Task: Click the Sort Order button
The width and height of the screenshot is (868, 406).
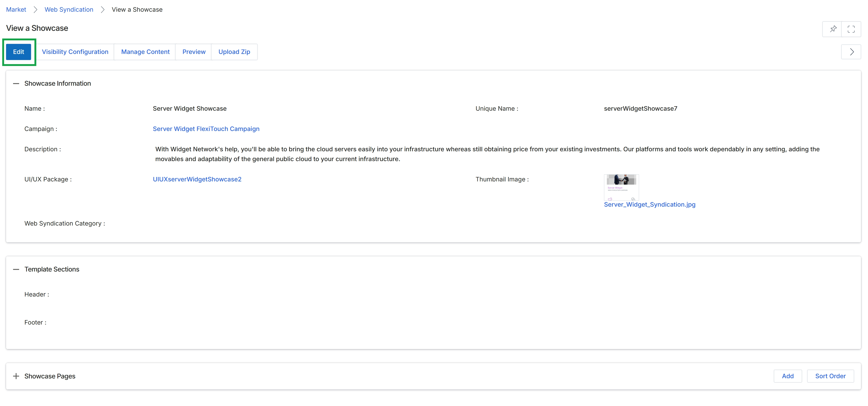Action: coord(830,376)
